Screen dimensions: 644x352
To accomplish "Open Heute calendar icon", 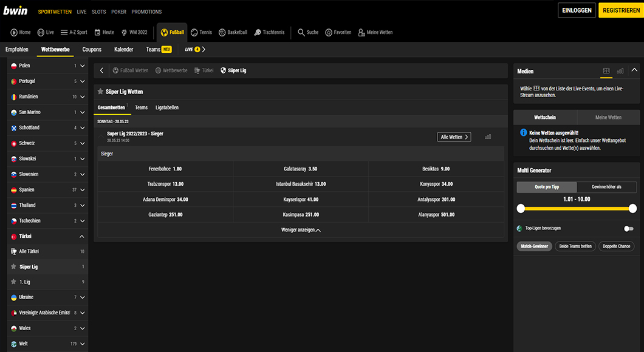I will click(97, 32).
